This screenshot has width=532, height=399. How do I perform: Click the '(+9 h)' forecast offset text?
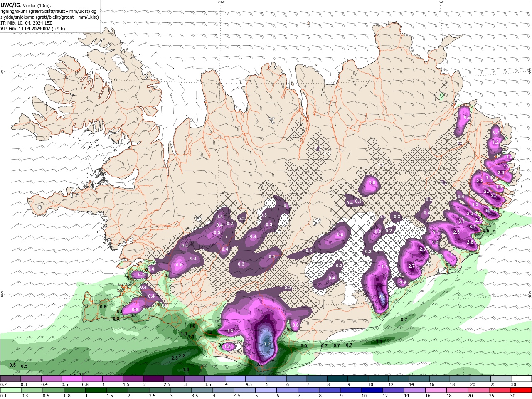58,29
